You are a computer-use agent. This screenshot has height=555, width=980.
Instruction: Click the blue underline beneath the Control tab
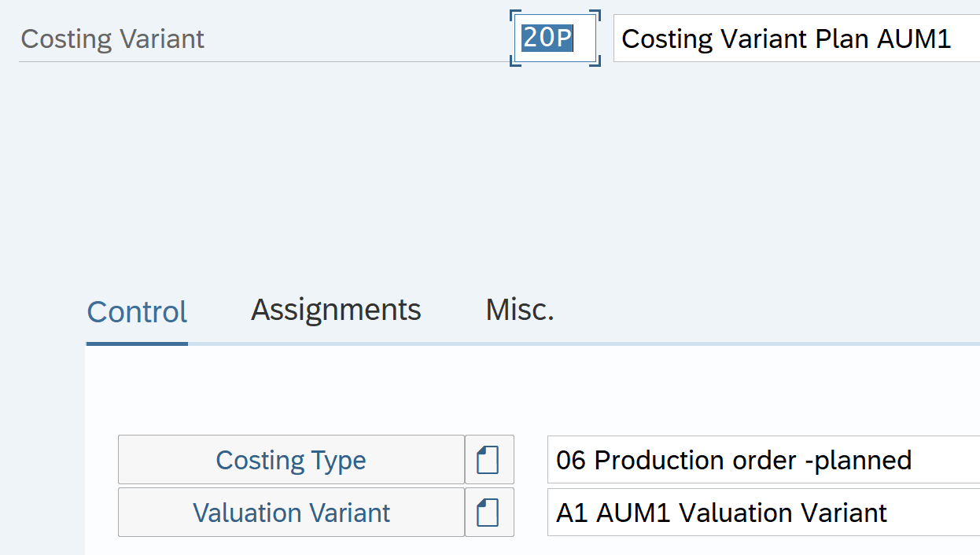(137, 344)
